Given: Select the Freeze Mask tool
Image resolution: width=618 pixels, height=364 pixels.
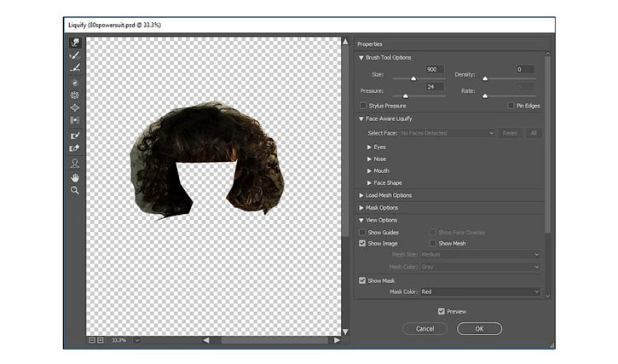Looking at the screenshot, I should 75,136.
